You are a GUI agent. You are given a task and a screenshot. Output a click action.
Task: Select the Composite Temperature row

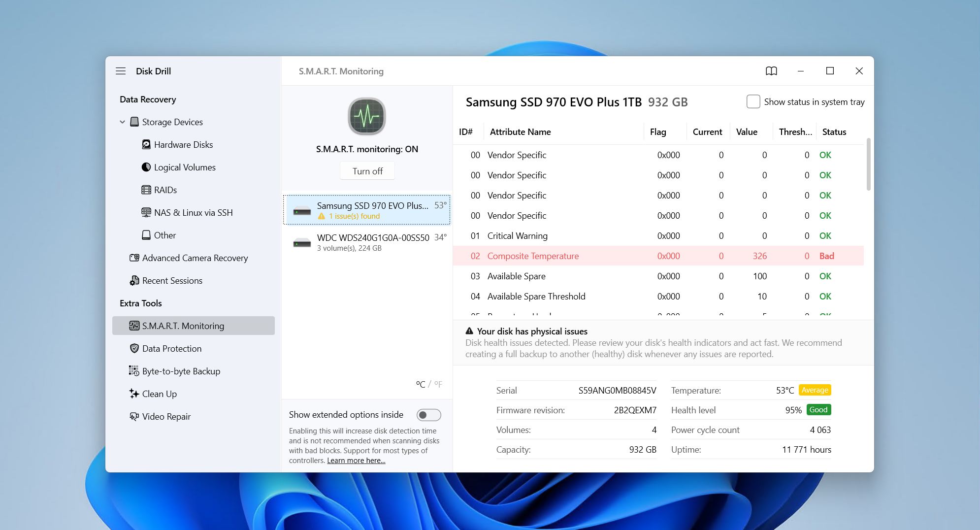tap(658, 256)
